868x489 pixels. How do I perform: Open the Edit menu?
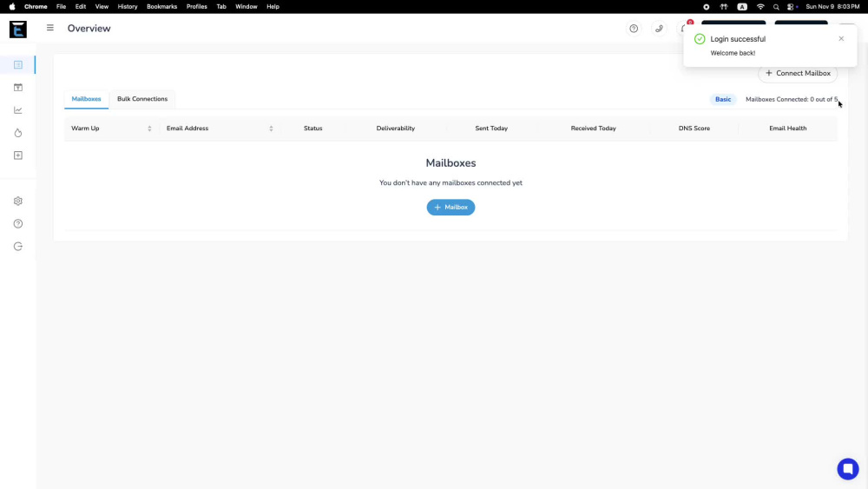tap(80, 7)
